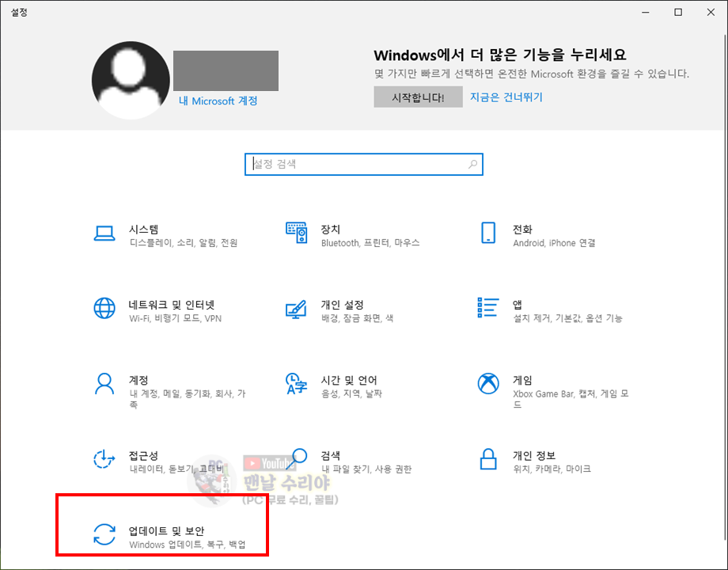The width and height of the screenshot is (728, 570).
Task: Click Bluetooth, 프린터, 마우스 description
Action: [x=370, y=243]
